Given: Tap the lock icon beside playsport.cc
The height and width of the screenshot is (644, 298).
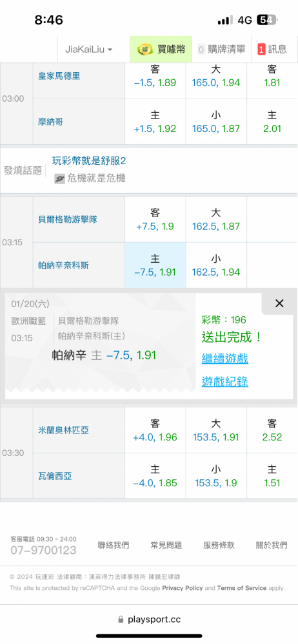Looking at the screenshot, I should point(121,620).
